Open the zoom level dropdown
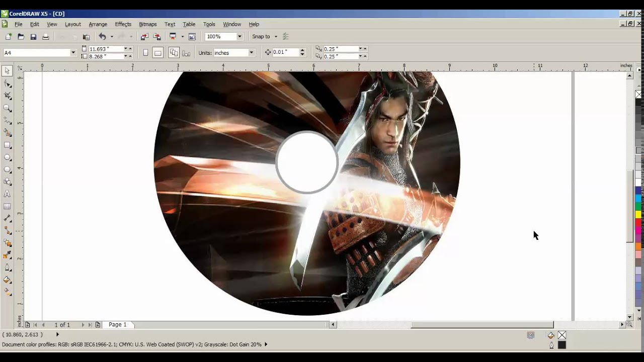The width and height of the screenshot is (644, 362). (x=239, y=37)
